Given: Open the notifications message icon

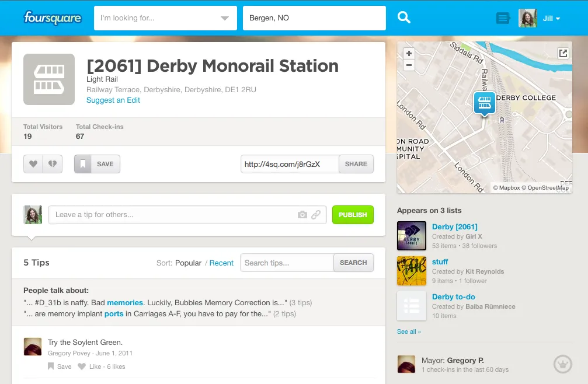Looking at the screenshot, I should 503,18.
